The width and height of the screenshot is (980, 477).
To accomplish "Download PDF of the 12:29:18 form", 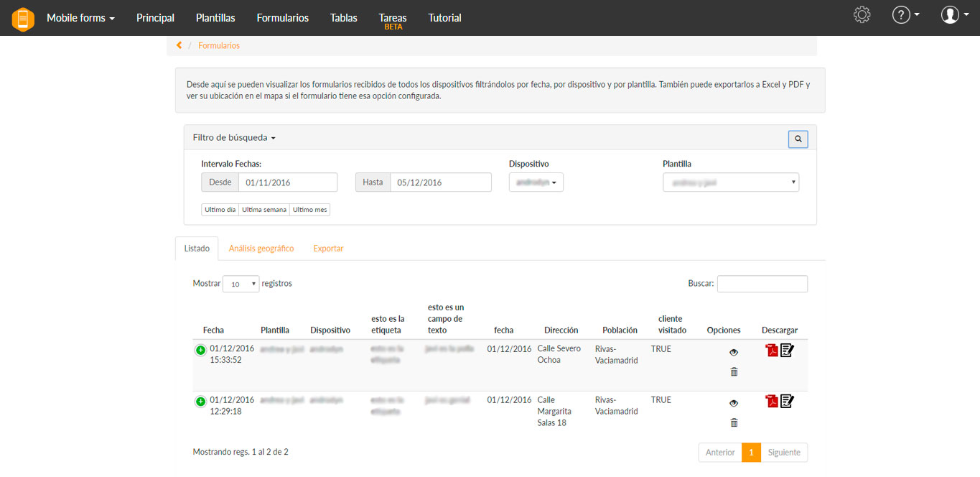I will (x=772, y=402).
